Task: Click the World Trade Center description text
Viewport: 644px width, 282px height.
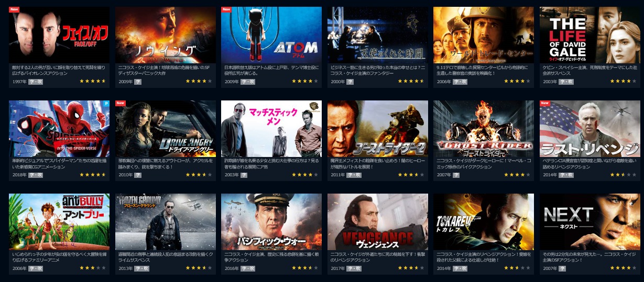Action: point(483,70)
